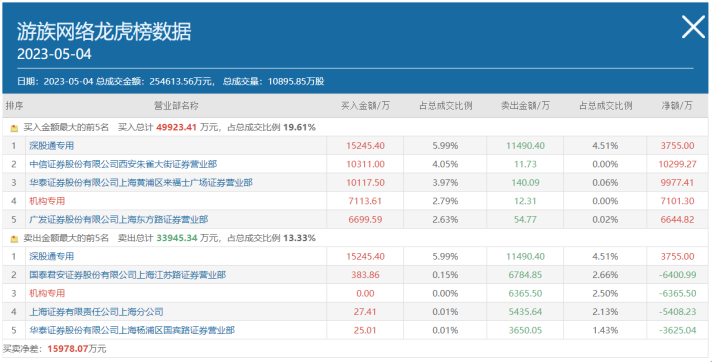Image resolution: width=712 pixels, height=362 pixels.
Task: Click 深股通专用 in the buy top-5 list
Action: coord(51,146)
